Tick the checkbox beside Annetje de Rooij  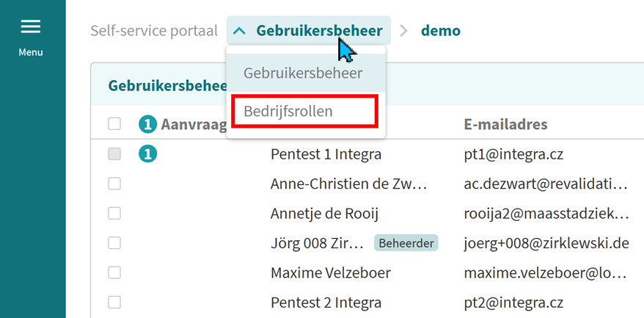(x=114, y=214)
